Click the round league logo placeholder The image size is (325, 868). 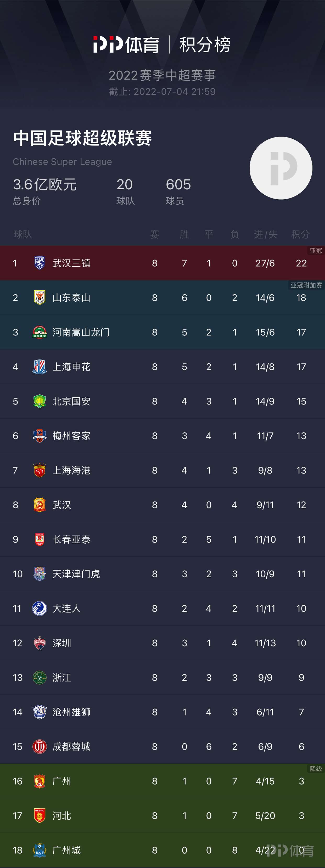pyautogui.click(x=281, y=168)
